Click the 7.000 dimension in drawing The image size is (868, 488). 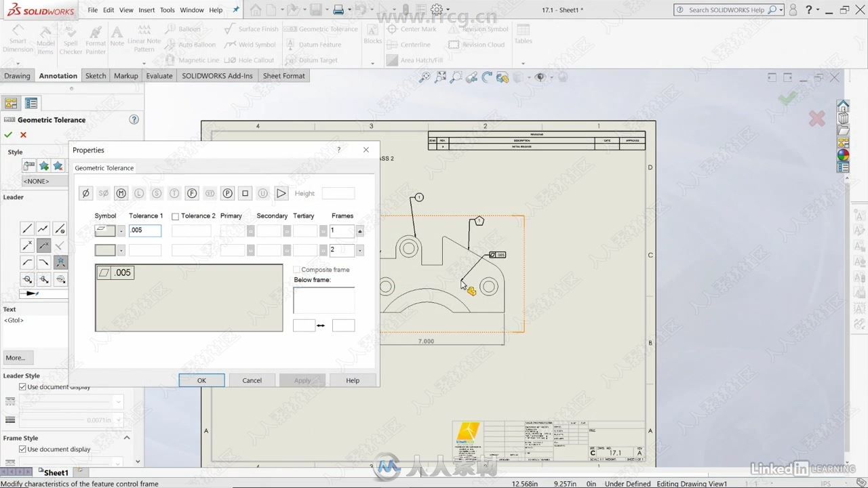(x=426, y=341)
